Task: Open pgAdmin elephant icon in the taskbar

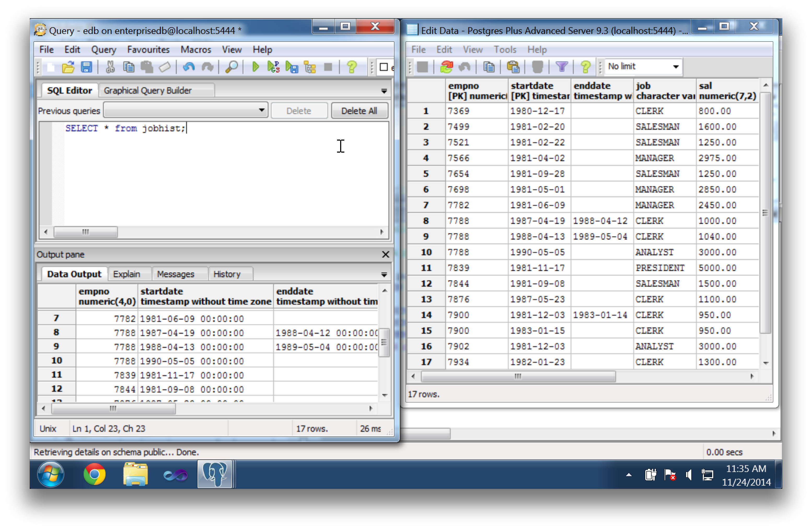Action: click(214, 474)
